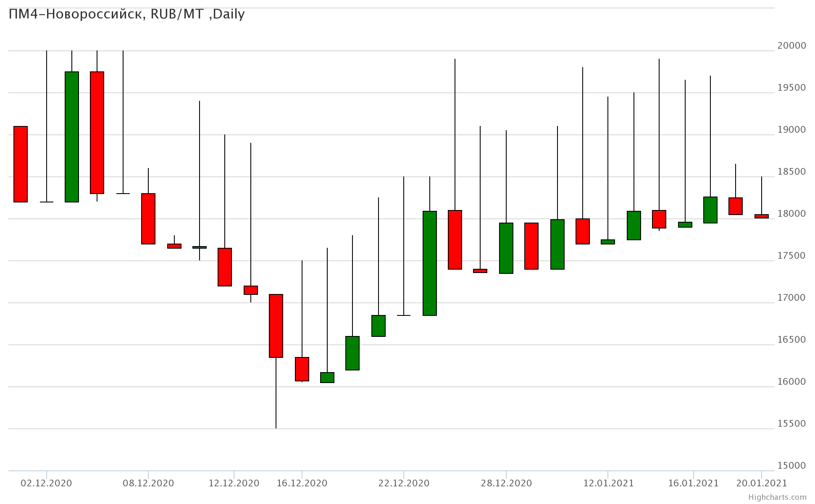Click the 22.12.2020 date axis label
This screenshot has height=504, width=815.
pyautogui.click(x=404, y=483)
